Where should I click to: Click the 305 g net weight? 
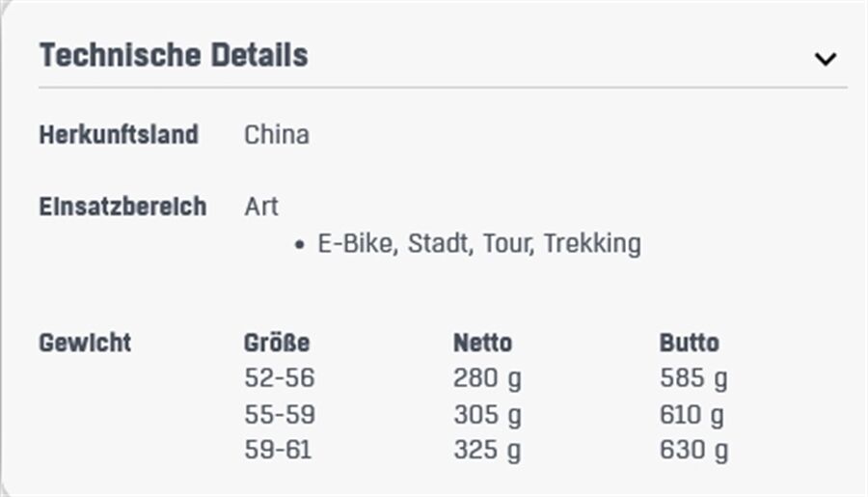tap(487, 415)
